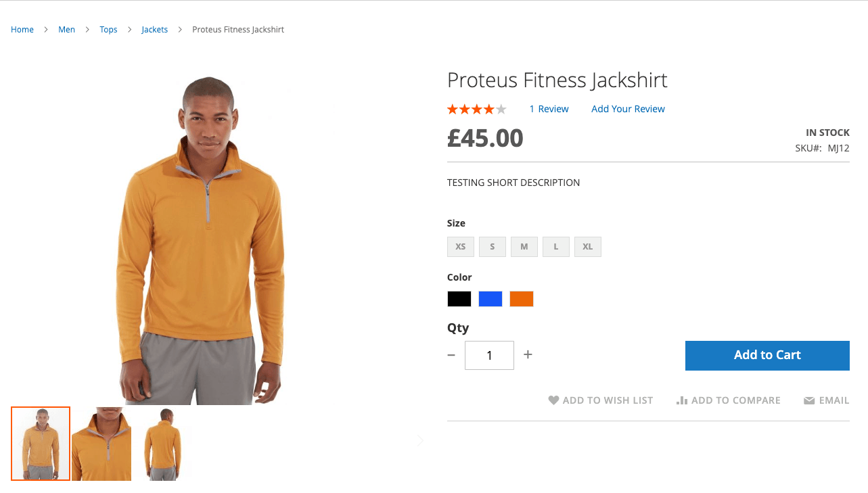Add item to wish list via heart icon
868x493 pixels.
(554, 400)
